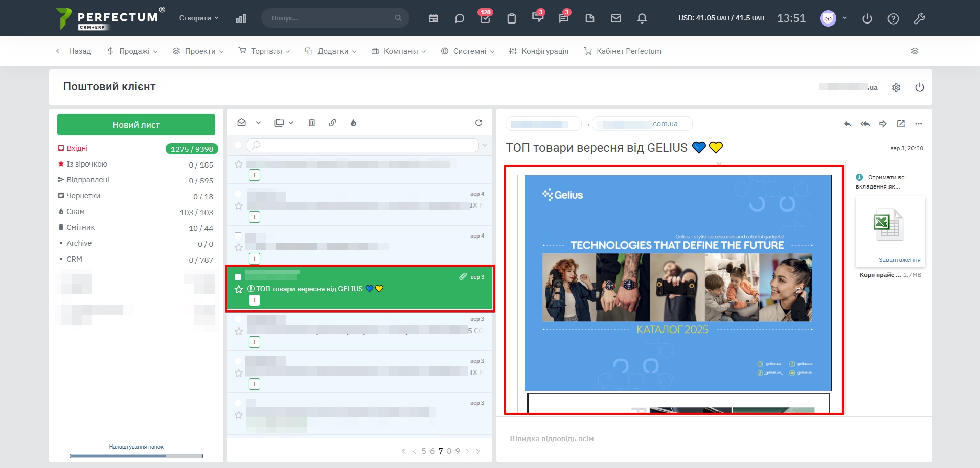Image resolution: width=980 pixels, height=468 pixels.
Task: Delete selected emails with trash icon
Action: pyautogui.click(x=312, y=123)
